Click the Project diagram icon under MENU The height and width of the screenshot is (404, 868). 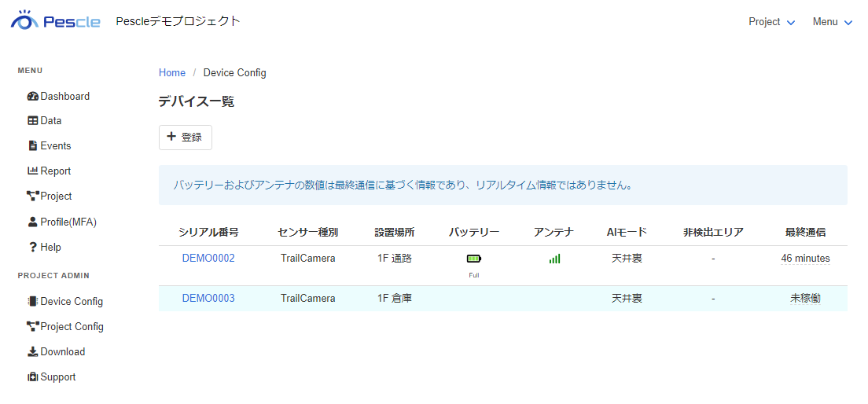pyautogui.click(x=33, y=196)
